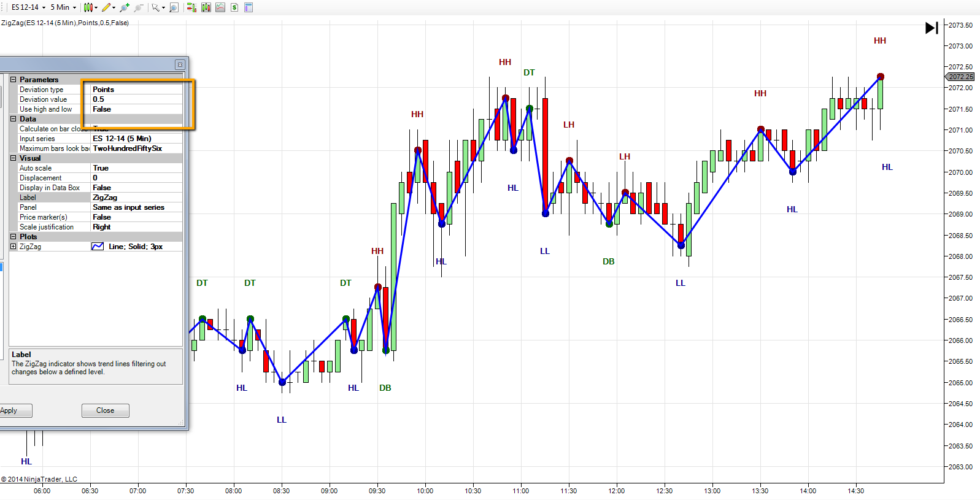Click the 2072.25 current price marker
The width and height of the screenshot is (980, 500).
[x=960, y=77]
